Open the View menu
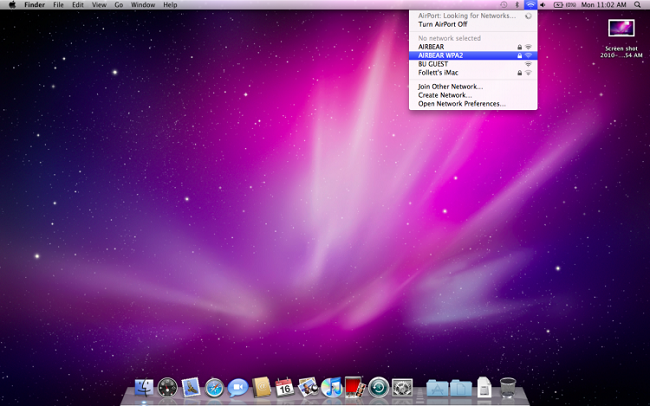The image size is (650, 406). (x=99, y=5)
